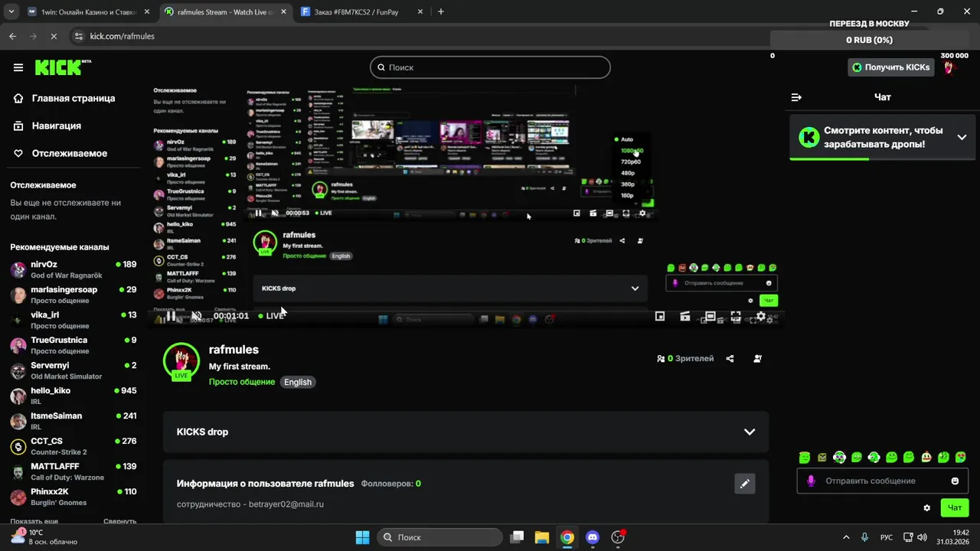Image resolution: width=980 pixels, height=551 pixels.
Task: Pause the live stream player
Action: (x=171, y=316)
